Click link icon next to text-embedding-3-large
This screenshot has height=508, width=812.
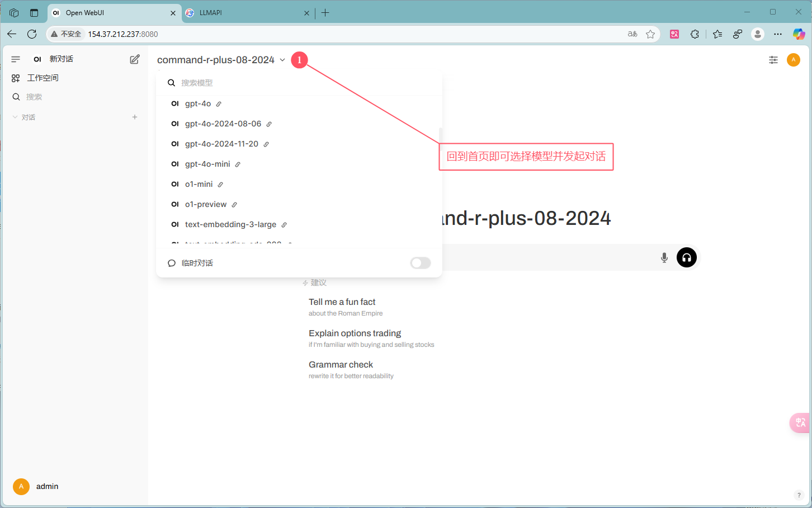point(284,225)
